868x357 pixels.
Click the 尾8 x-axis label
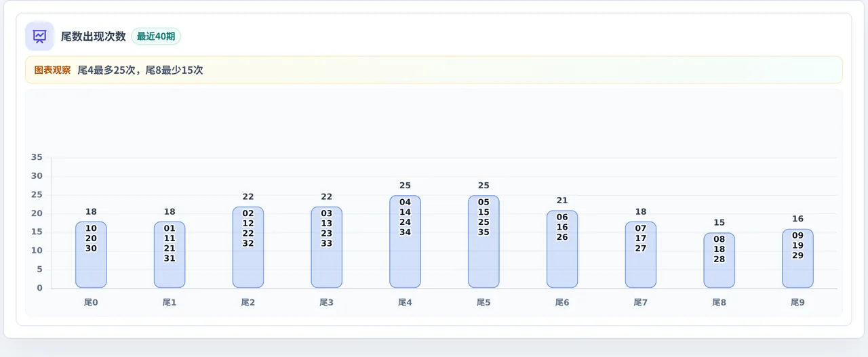[x=719, y=303]
